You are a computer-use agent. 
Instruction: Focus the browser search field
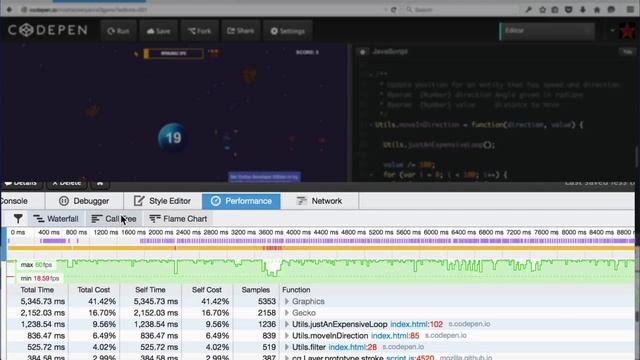(x=461, y=10)
